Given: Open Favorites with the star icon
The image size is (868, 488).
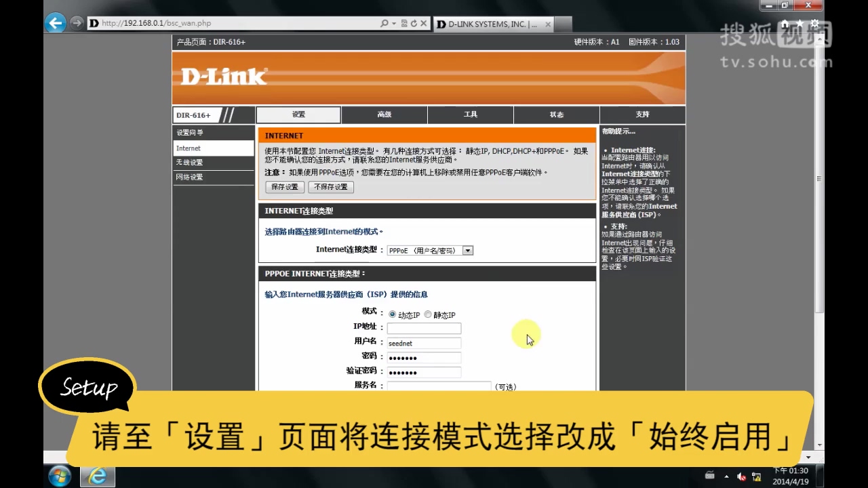Looking at the screenshot, I should (798, 22).
